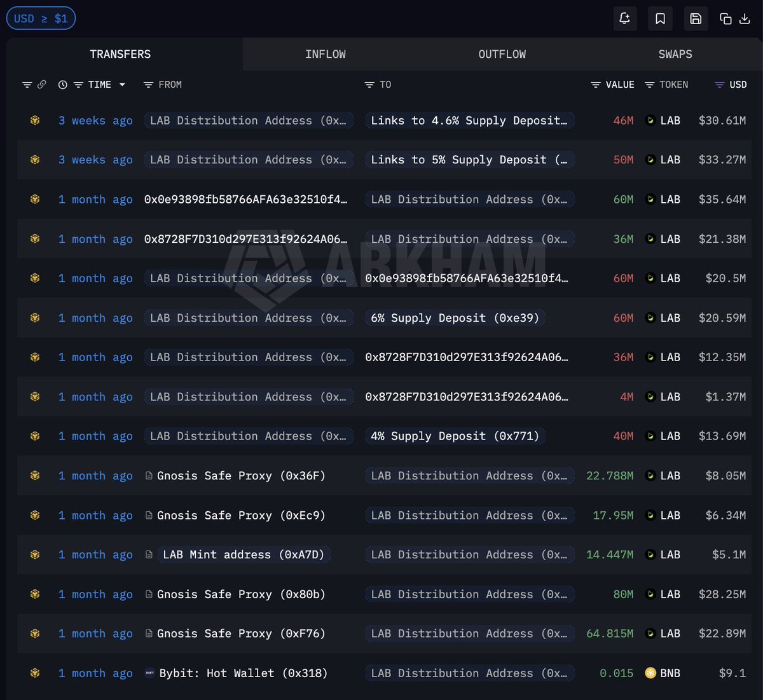Click chain icon in $33.27M row
The image size is (763, 700).
point(35,160)
